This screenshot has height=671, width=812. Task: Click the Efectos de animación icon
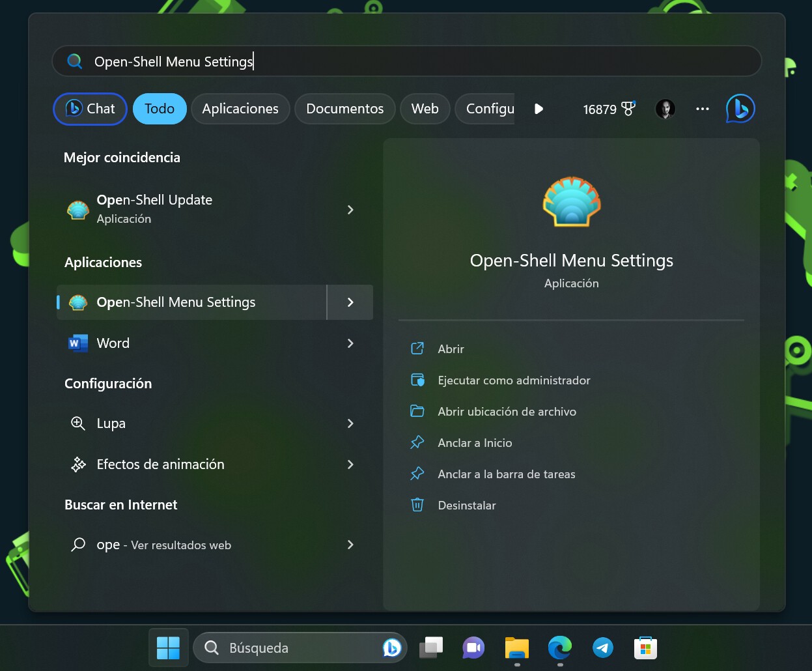tap(77, 464)
